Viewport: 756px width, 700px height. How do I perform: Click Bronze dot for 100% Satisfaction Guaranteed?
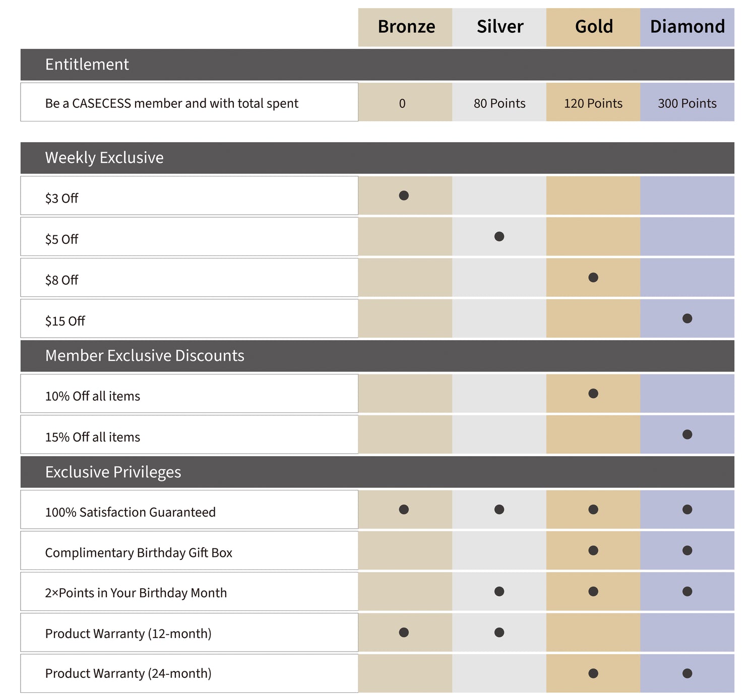[404, 510]
